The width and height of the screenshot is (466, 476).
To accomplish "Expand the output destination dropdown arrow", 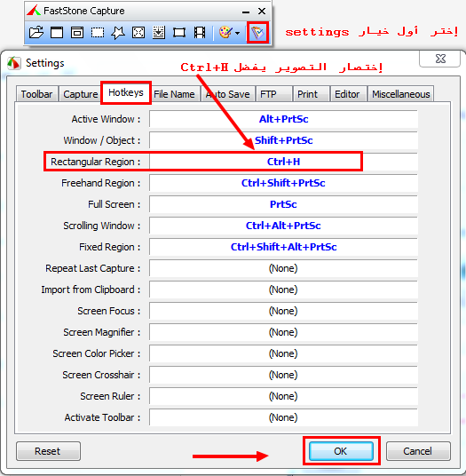I will (237, 33).
